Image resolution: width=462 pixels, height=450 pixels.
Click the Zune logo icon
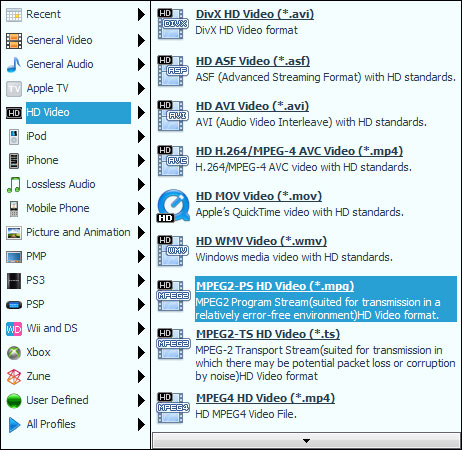(x=14, y=377)
